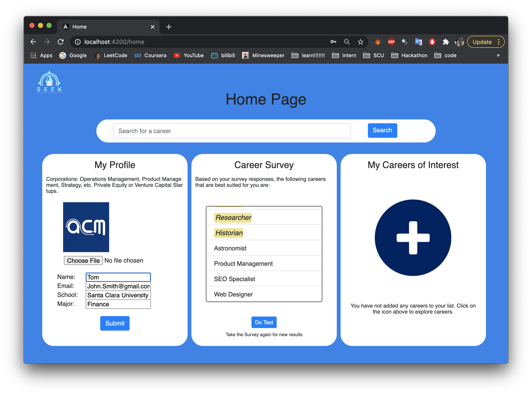Open a new browser tab
Viewport: 532px width, 395px height.
[x=169, y=27]
